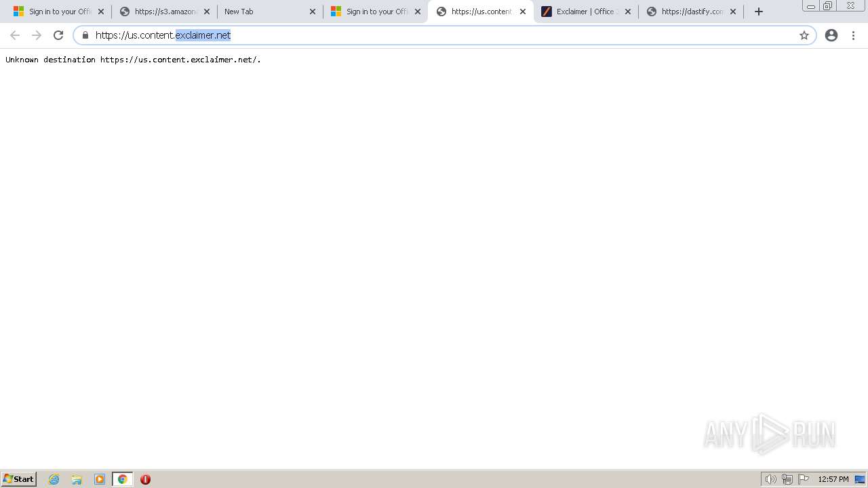Close the Exclaimer | Office tab
The width and height of the screenshot is (868, 488).
(x=628, y=12)
